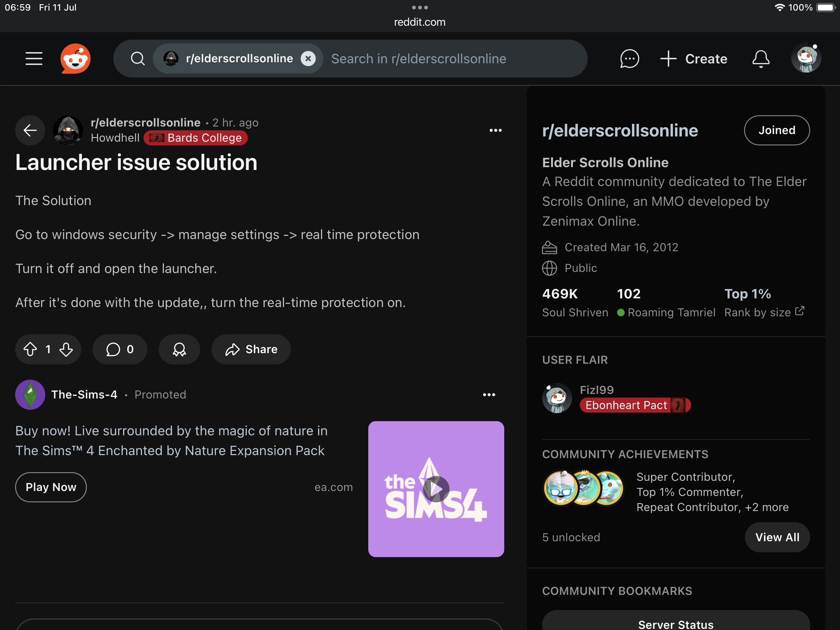
Task: Open the hamburger navigation menu
Action: (34, 59)
